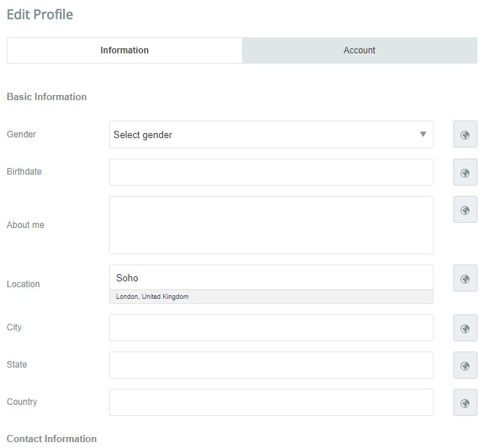
Task: Click the globe privacy icon beside Gender
Action: 465,134
